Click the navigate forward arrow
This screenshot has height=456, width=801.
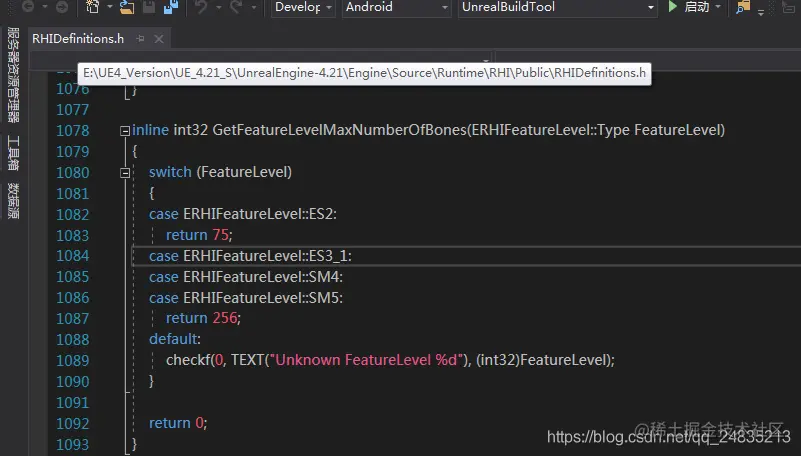click(62, 7)
